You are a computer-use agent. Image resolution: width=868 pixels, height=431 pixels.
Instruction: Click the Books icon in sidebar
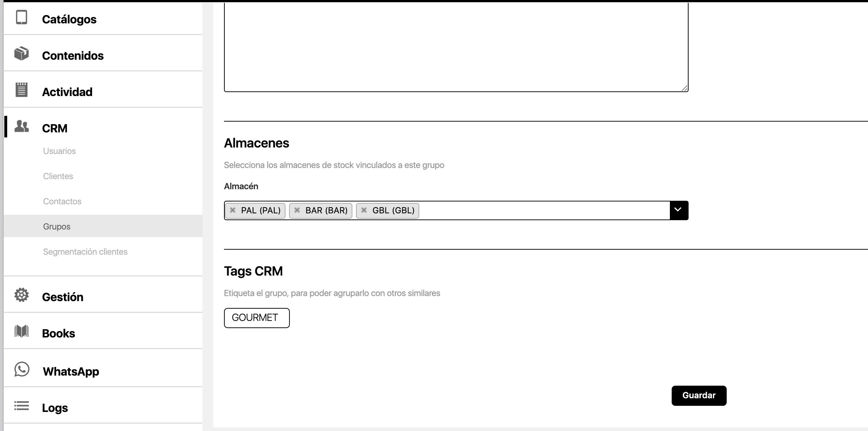tap(22, 332)
